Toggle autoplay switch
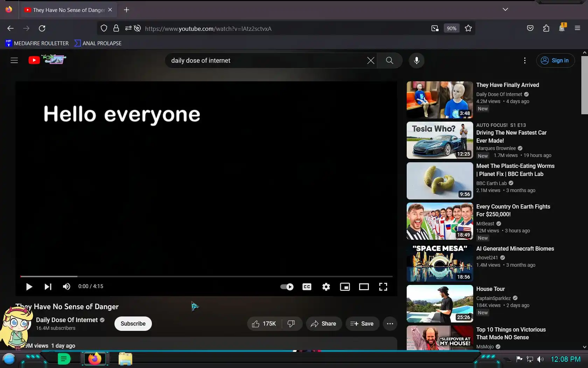The image size is (588, 368). (x=287, y=287)
